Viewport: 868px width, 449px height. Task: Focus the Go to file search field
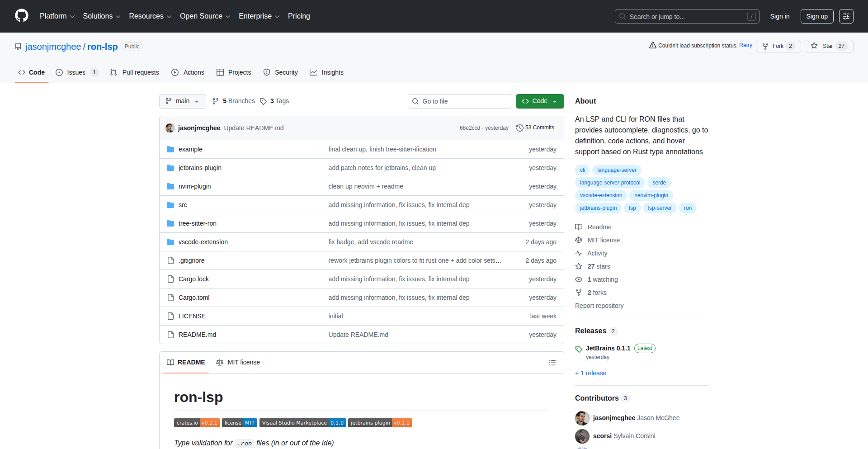tap(460, 101)
